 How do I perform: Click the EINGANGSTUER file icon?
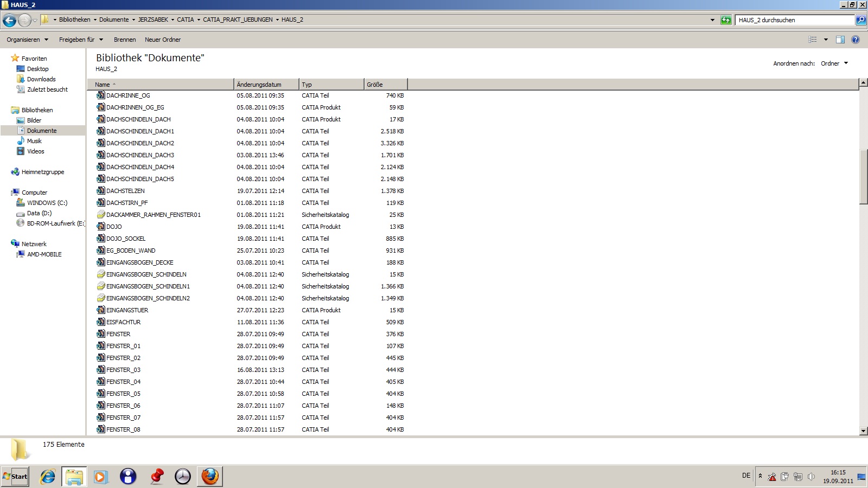[x=100, y=310]
